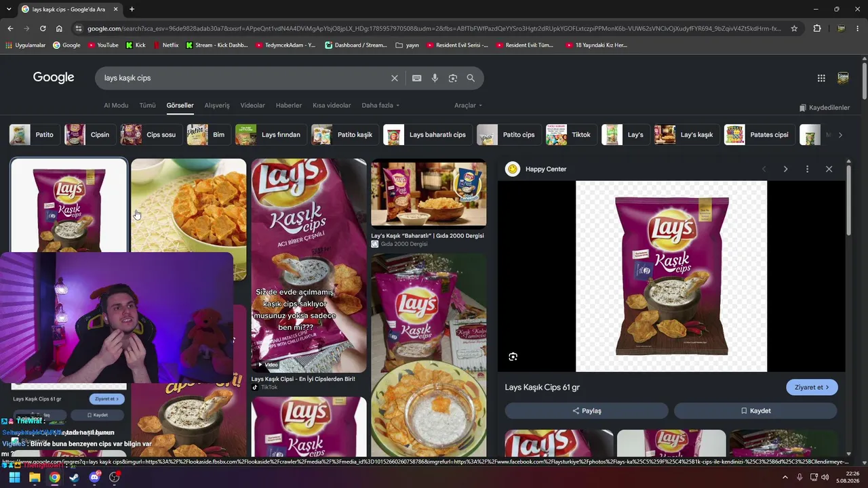Start voice search with the microphone
Image resolution: width=868 pixels, height=488 pixels.
[435, 78]
